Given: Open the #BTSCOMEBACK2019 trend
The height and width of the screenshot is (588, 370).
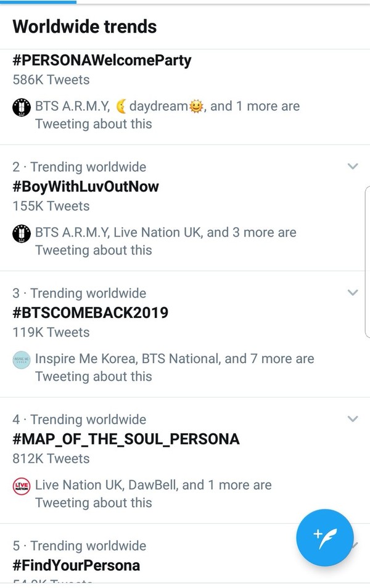Looking at the screenshot, I should [90, 312].
